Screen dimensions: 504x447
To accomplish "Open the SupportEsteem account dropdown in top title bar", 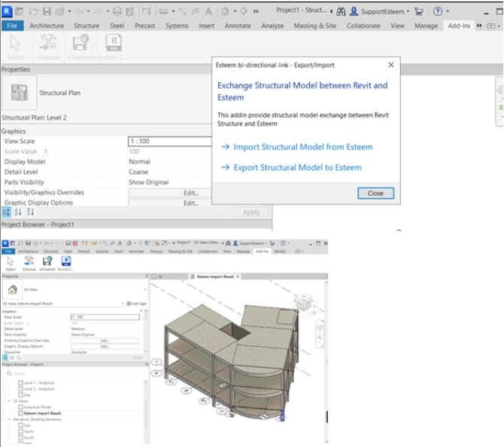I will coord(382,11).
